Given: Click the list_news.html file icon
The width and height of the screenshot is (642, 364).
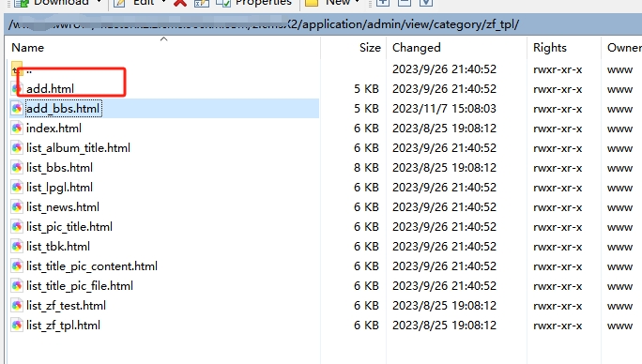Looking at the screenshot, I should click(17, 206).
